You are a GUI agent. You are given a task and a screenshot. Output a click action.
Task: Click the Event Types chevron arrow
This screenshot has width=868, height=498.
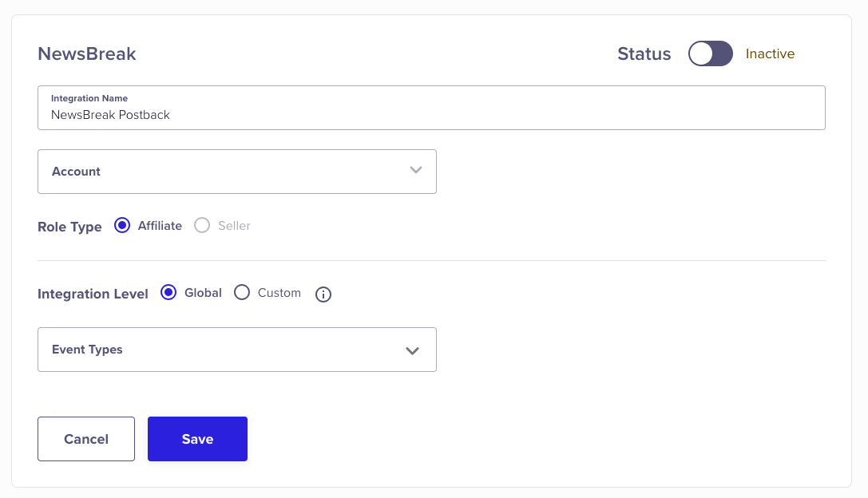412,350
